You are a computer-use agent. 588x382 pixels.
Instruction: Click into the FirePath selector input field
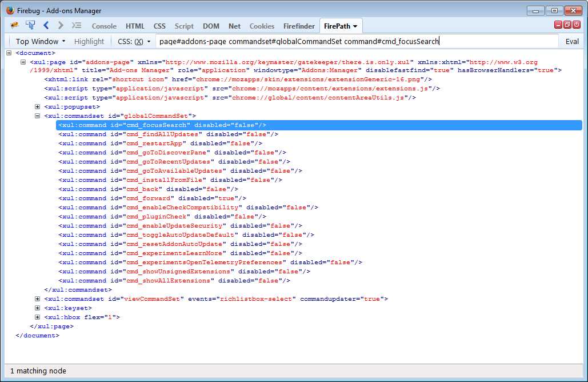pos(357,41)
